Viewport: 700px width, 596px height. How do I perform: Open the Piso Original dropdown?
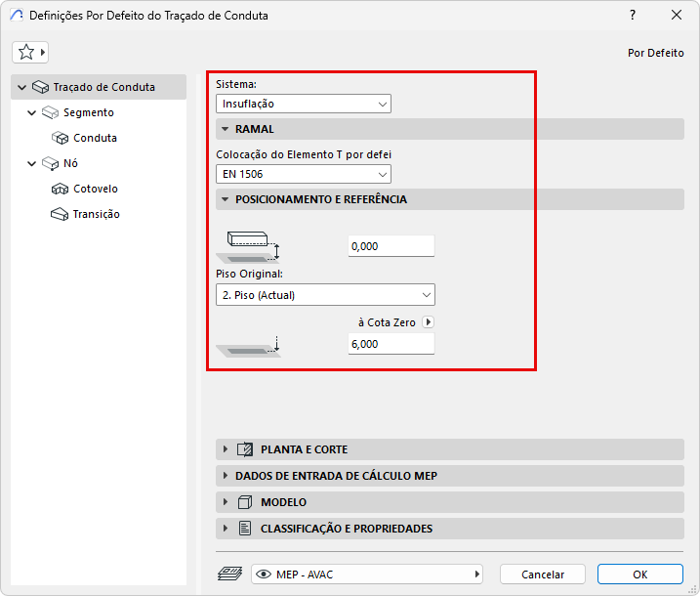tap(325, 295)
